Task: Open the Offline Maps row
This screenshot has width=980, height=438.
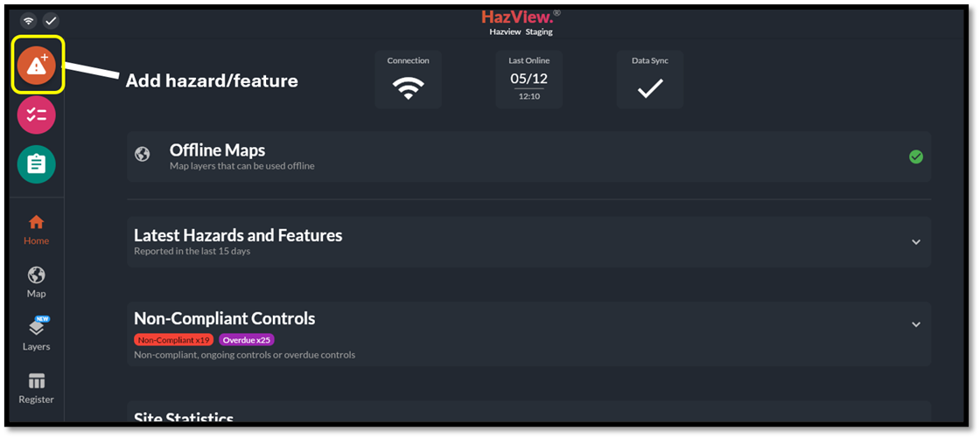Action: tap(525, 156)
